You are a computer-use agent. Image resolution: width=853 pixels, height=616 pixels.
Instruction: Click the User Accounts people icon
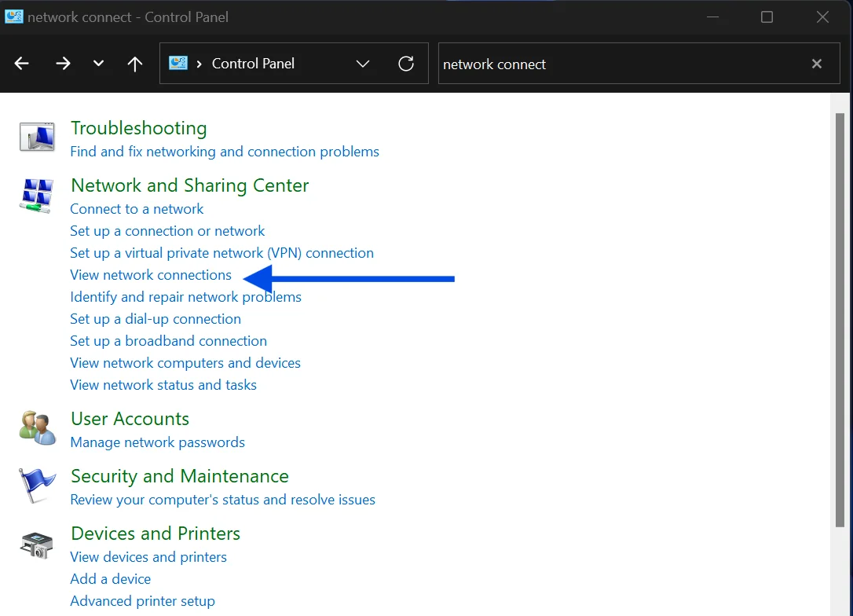pos(37,428)
